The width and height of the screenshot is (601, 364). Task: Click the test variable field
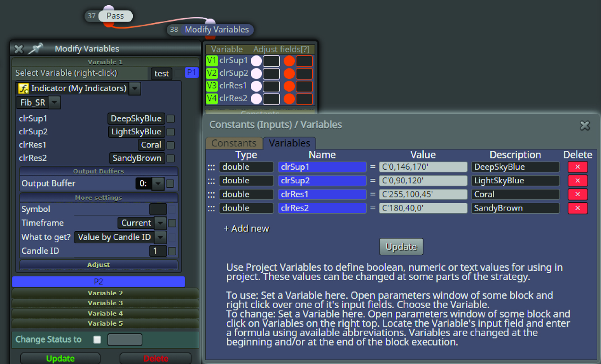click(162, 74)
